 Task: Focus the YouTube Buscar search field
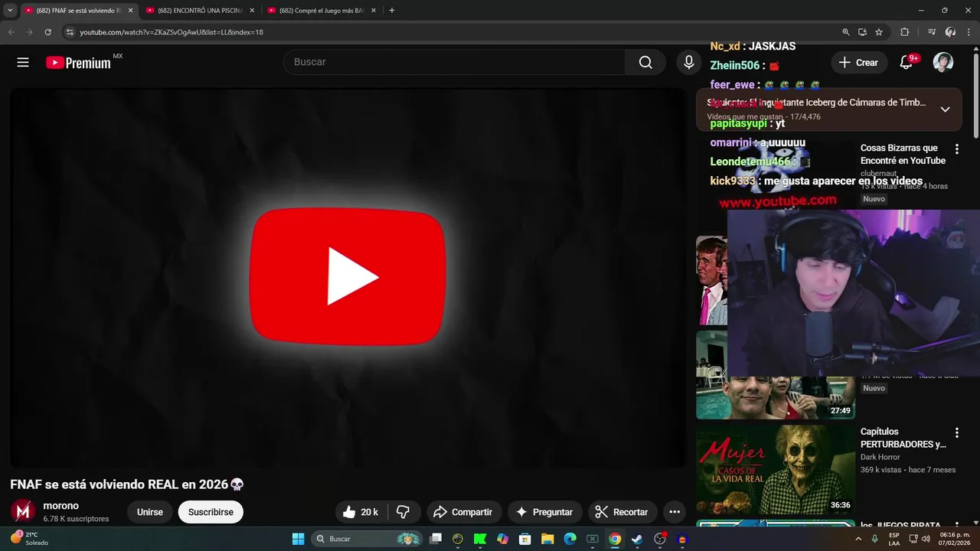click(x=456, y=62)
